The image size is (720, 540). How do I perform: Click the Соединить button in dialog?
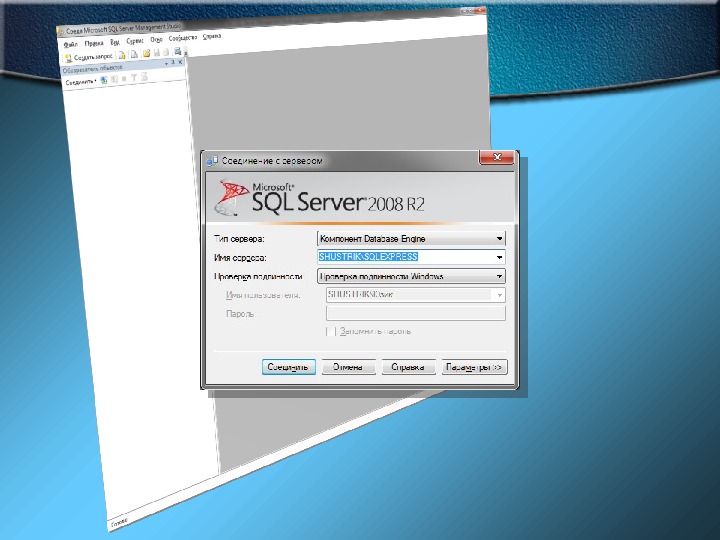(x=288, y=367)
